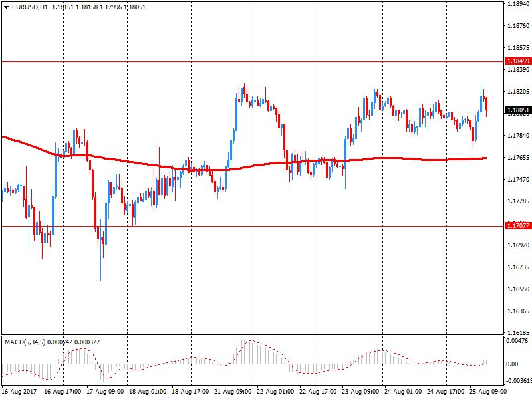Click price axis value 1.17470
532x399 pixels.
(518, 179)
